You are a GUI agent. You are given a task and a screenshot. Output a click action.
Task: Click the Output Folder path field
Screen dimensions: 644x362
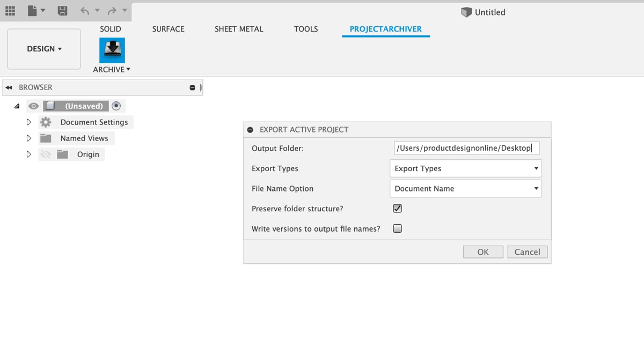(466, 148)
